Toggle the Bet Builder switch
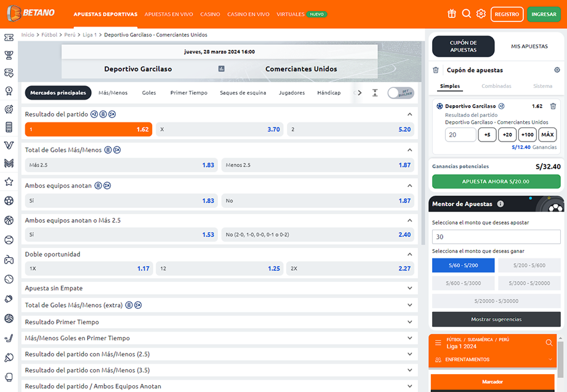This screenshot has height=392, width=567. (401, 93)
